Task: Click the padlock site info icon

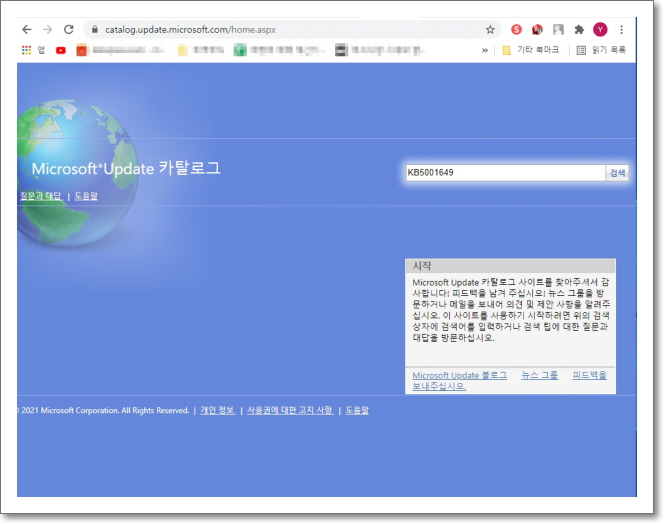Action: pos(95,29)
